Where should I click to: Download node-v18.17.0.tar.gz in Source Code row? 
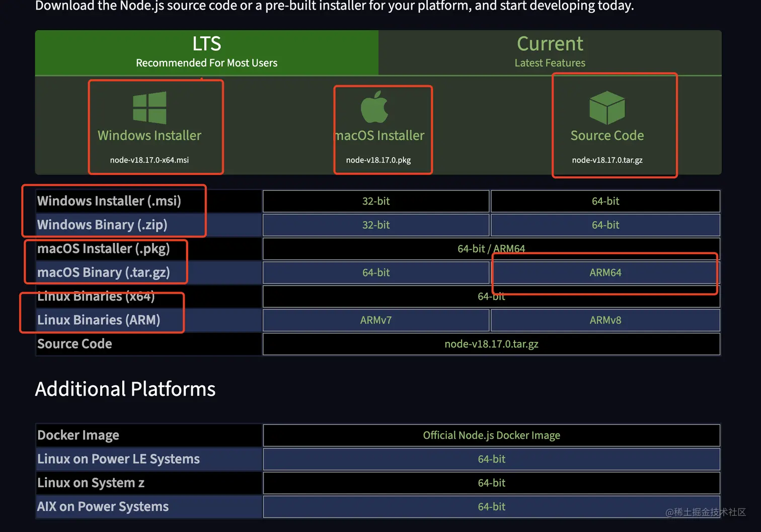point(491,344)
